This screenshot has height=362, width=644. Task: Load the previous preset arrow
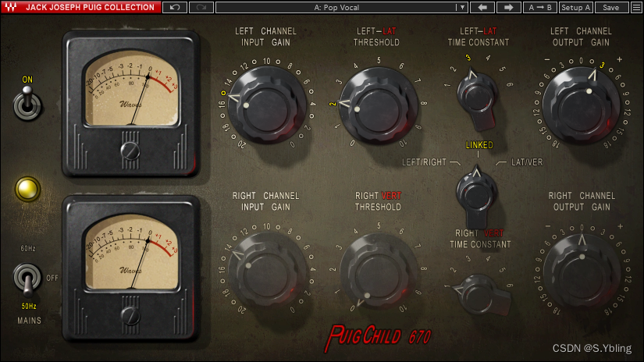click(482, 7)
